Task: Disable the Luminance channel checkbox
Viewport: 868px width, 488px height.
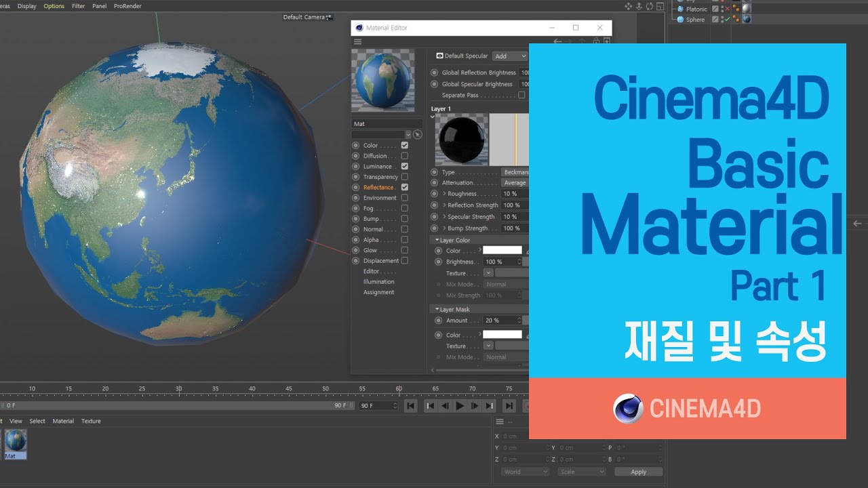Action: click(405, 166)
